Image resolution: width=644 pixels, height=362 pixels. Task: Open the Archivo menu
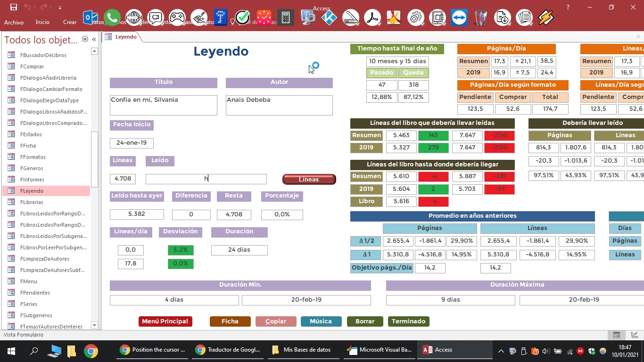tap(14, 22)
